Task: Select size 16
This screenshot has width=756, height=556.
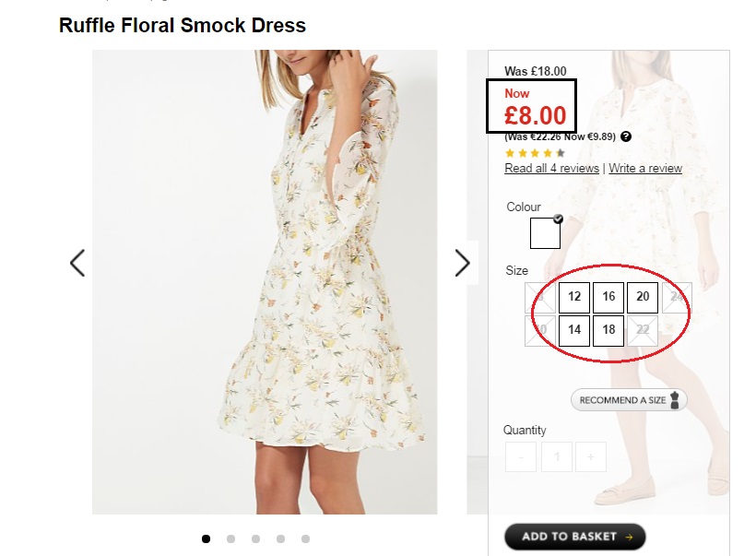Action: tap(608, 297)
